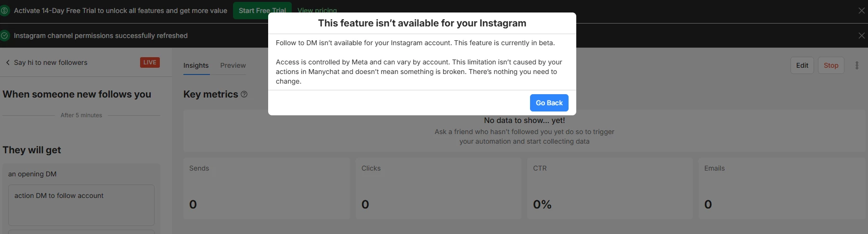Screen dimensions: 868x234
Task: Click the Go Back button in dialog
Action: tap(549, 103)
